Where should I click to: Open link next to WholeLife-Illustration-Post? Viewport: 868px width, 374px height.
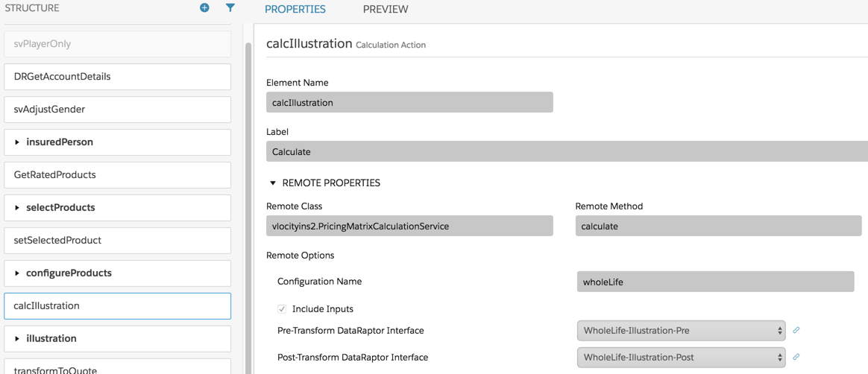coord(796,357)
